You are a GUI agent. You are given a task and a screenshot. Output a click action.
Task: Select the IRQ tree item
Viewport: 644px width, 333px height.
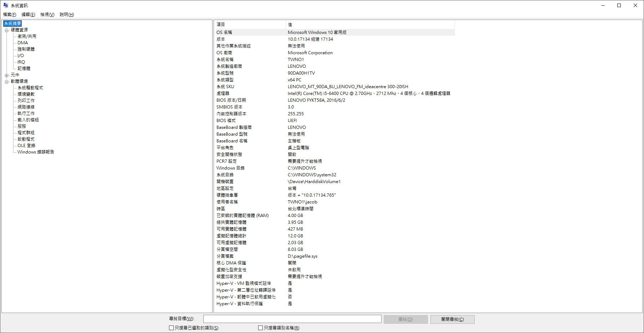[21, 62]
